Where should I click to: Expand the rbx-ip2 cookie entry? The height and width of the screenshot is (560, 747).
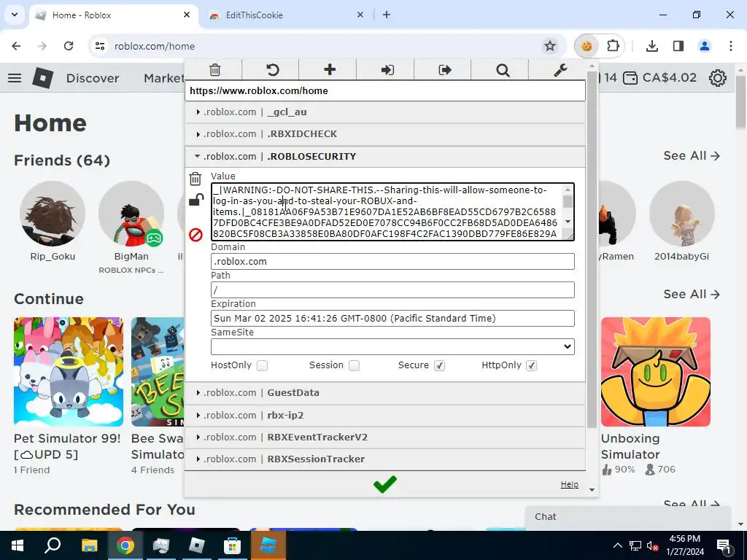(x=385, y=415)
